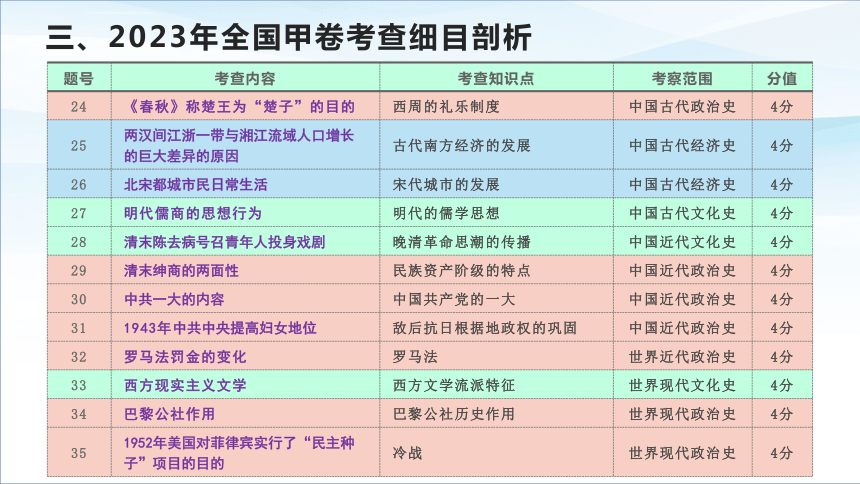
Task: Click question number 26 cell
Action: click(79, 184)
